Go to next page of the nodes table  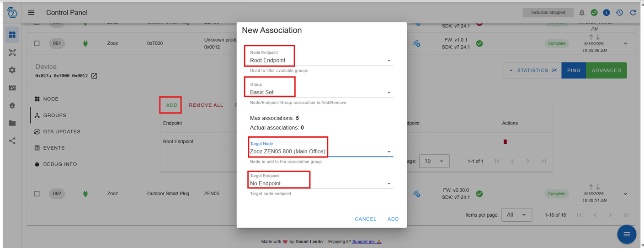tap(610, 215)
